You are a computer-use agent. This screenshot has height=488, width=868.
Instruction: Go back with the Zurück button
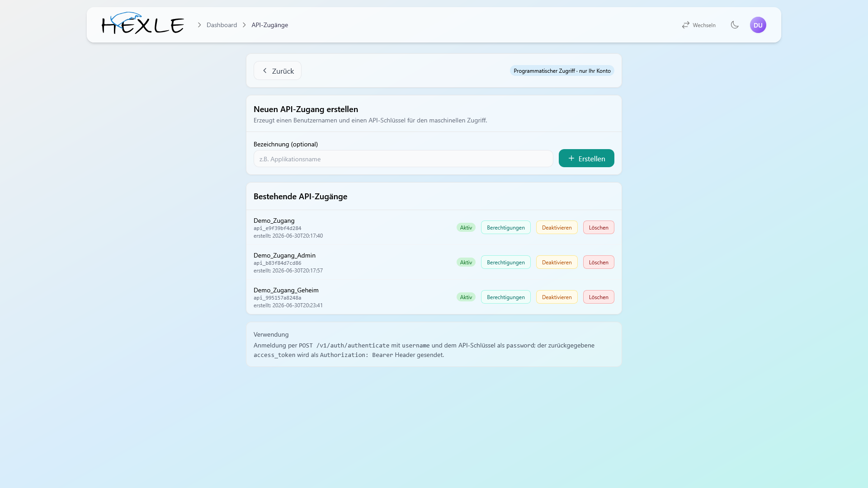278,70
